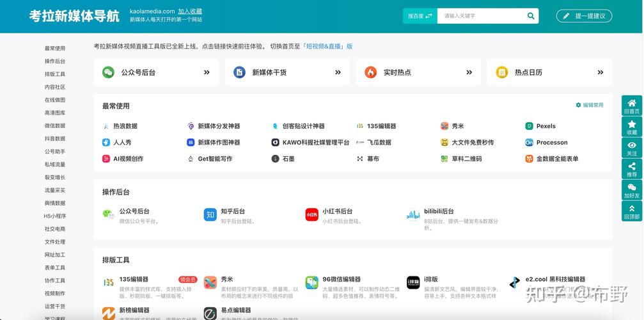Image resolution: width=644 pixels, height=320 pixels.
Task: Expand the 热点日历 card double-arrow
Action: click(601, 72)
